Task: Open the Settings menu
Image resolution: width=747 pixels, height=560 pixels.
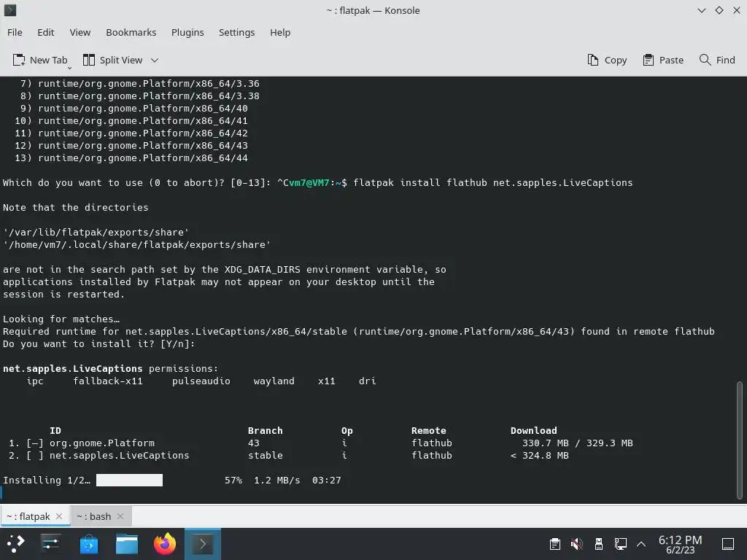Action: pos(237,32)
